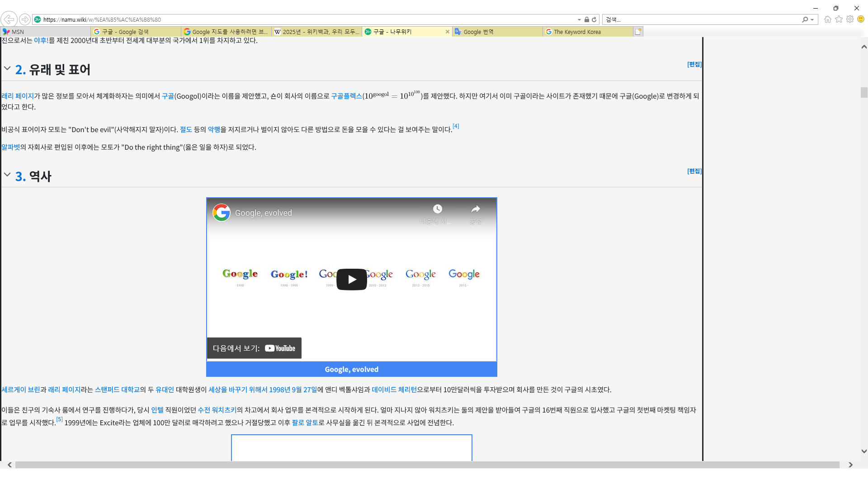Open the search provider dropdown arrow
The width and height of the screenshot is (868, 494).
tap(812, 20)
